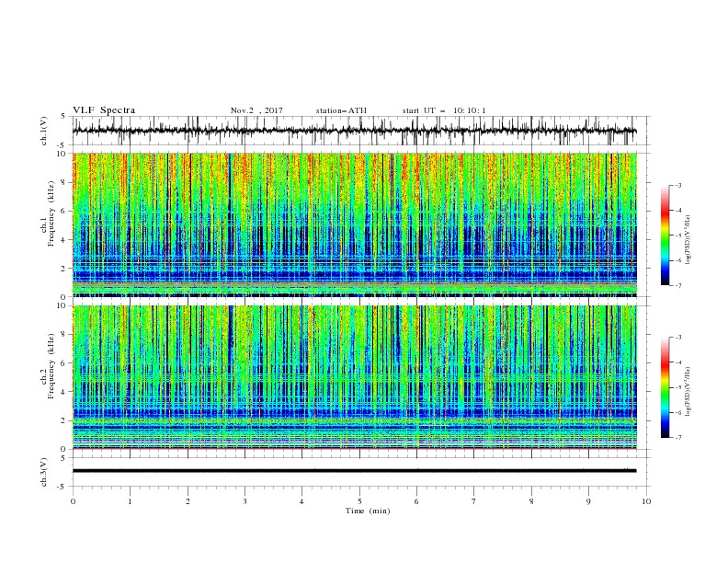Image resolution: width=728 pixels, height=563 pixels.
Task: Click time axis tick label "7"
Action: coord(474,501)
